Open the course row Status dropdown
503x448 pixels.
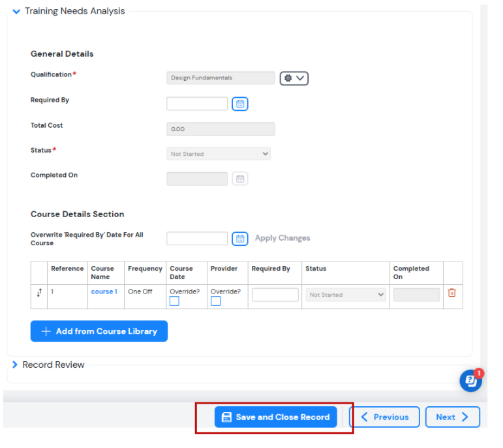(x=346, y=295)
